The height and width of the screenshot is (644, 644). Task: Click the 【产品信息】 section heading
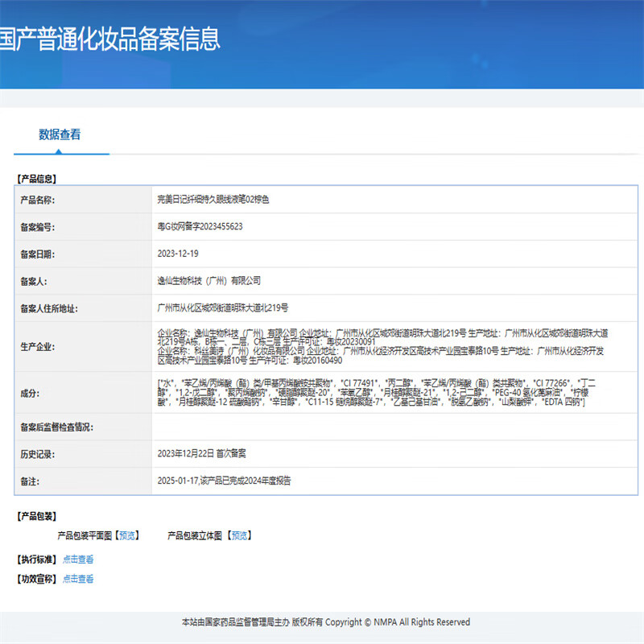point(36,179)
